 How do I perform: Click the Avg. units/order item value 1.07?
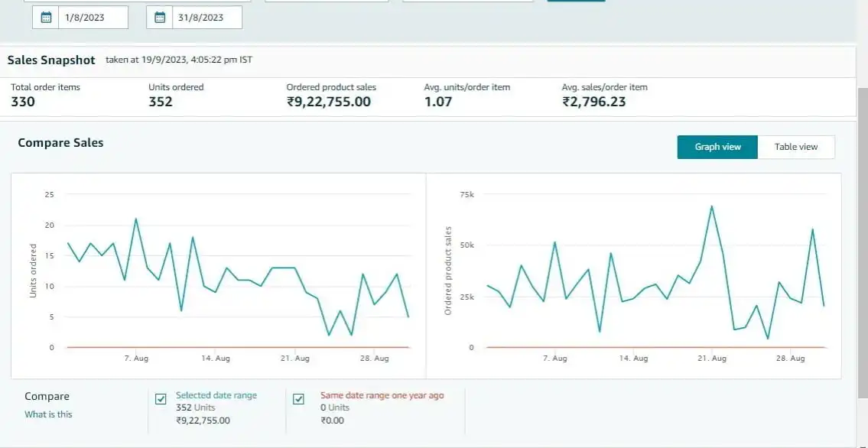(438, 102)
